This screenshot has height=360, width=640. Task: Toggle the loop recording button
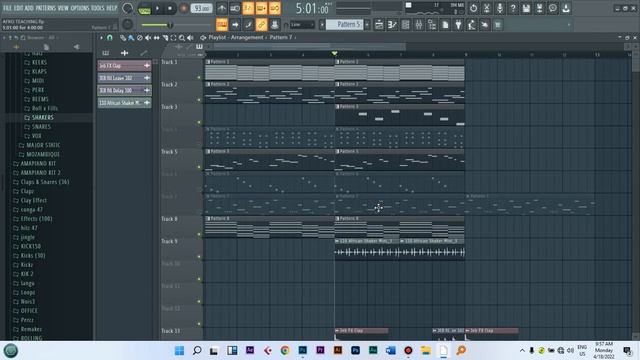point(275,8)
